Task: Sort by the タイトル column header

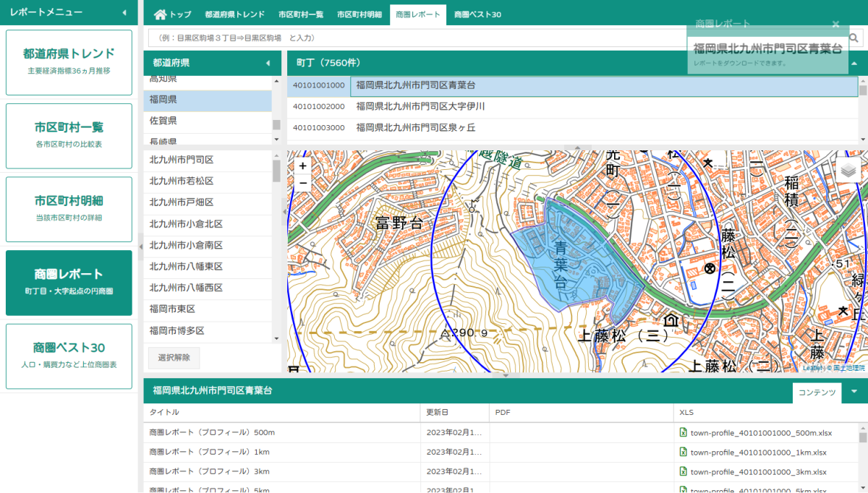Action: coord(282,412)
